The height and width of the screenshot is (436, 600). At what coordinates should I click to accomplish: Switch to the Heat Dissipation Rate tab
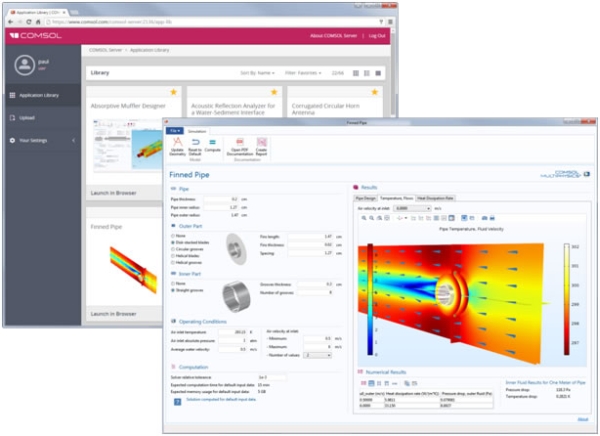pyautogui.click(x=434, y=198)
